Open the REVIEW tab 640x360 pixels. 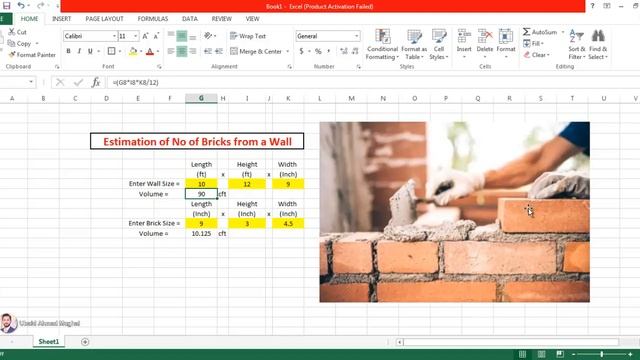[x=222, y=19]
